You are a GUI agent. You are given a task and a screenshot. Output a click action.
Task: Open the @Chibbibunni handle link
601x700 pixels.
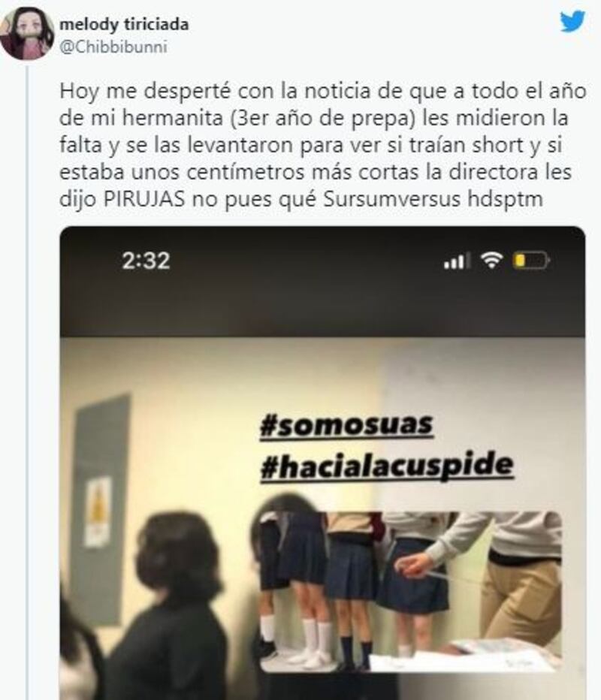113,47
